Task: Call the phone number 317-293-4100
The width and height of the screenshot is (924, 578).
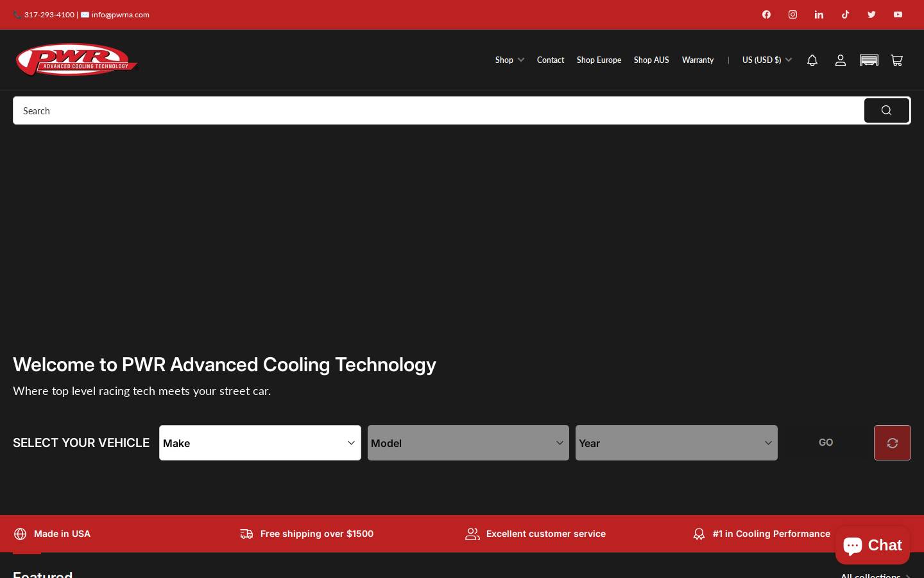Action: [49, 15]
